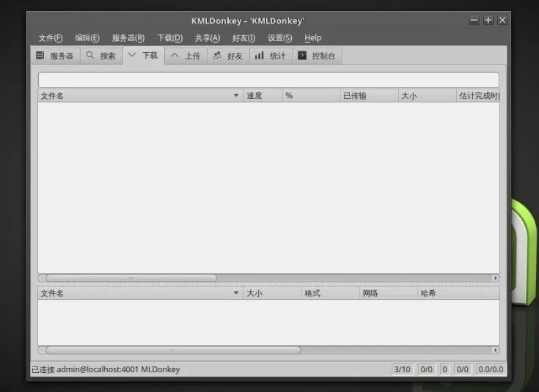
Task: Open the 服务器 tab with list icon
Action: tap(56, 56)
